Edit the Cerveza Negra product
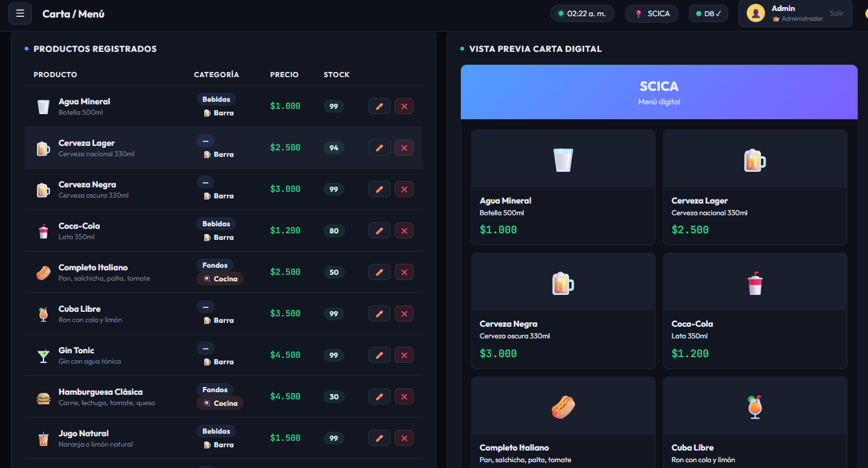The image size is (868, 468). tap(379, 189)
